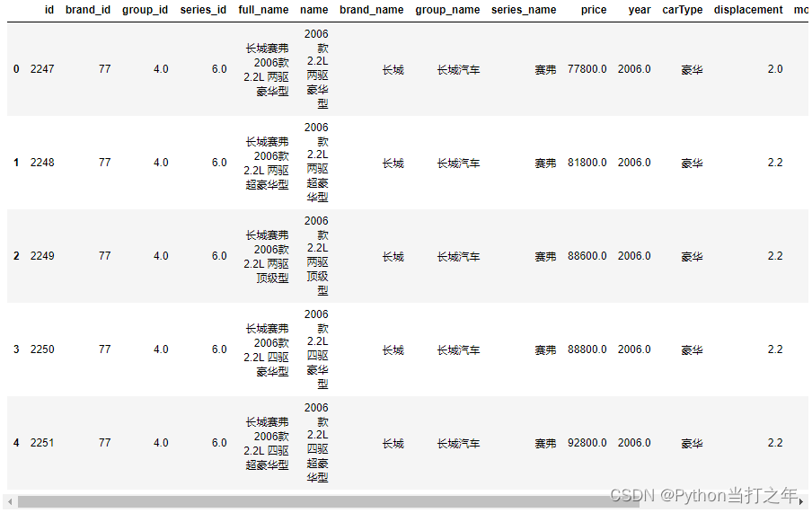Select id cell 2251
Image resolution: width=812 pixels, height=513 pixels.
(x=42, y=443)
